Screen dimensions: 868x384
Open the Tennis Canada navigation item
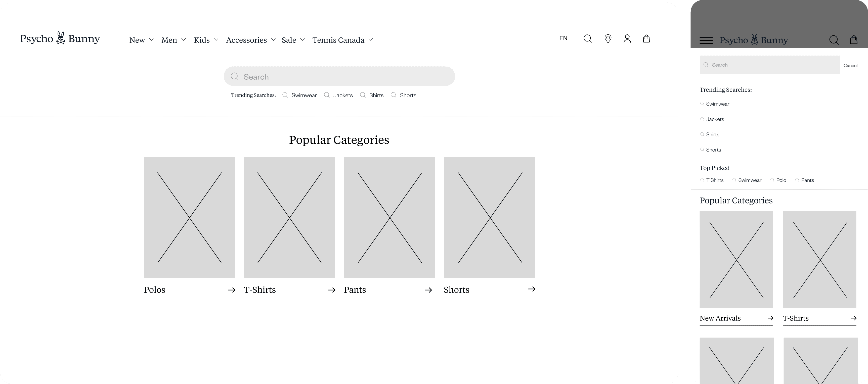click(338, 40)
